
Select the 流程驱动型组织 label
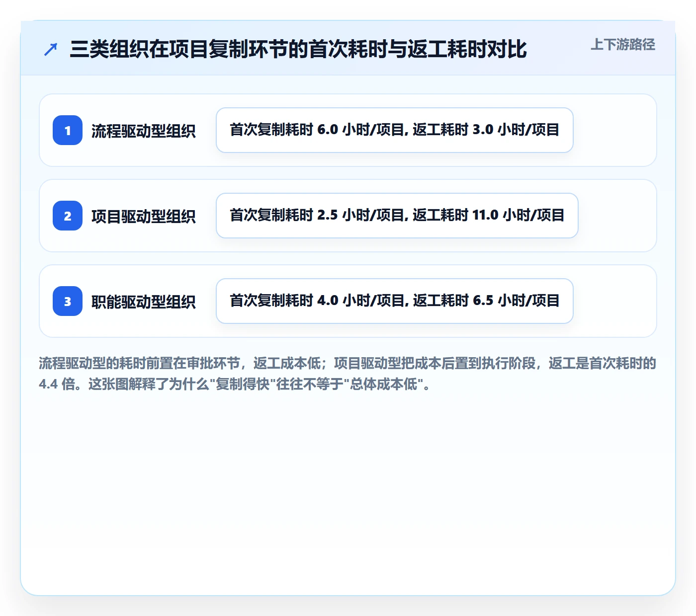pos(144,131)
